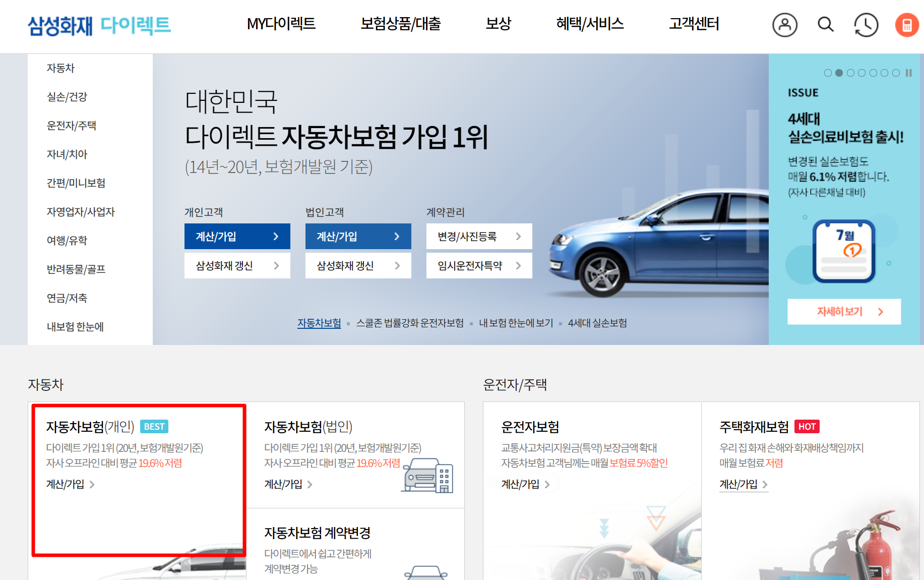Select the sixth carousel dot

(884, 73)
